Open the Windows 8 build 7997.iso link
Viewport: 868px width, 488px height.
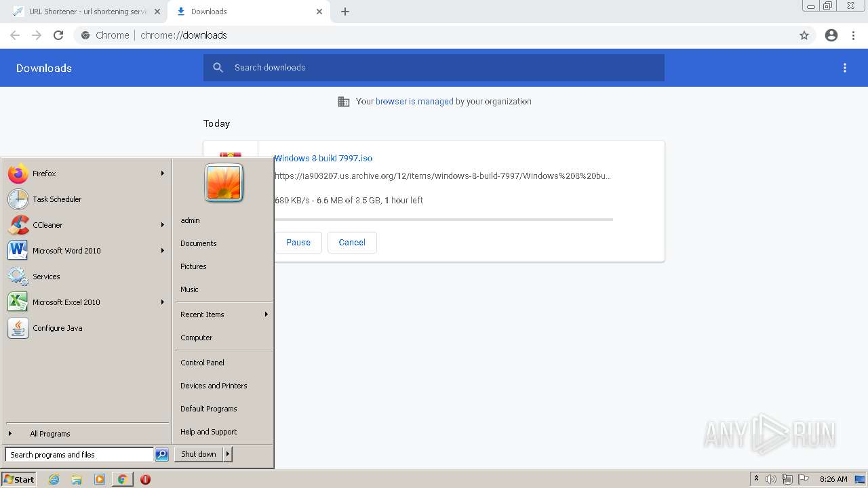(323, 159)
